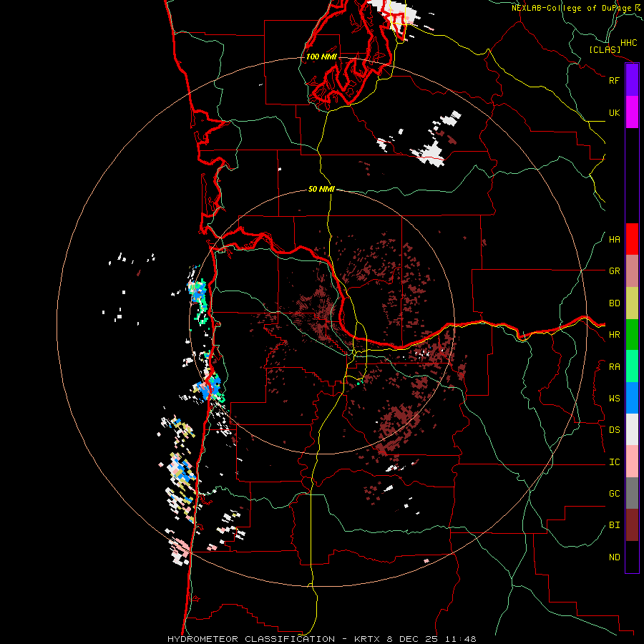The width and height of the screenshot is (644, 644).
Task: Click the KRTX radar site identifier
Action: coord(367,639)
